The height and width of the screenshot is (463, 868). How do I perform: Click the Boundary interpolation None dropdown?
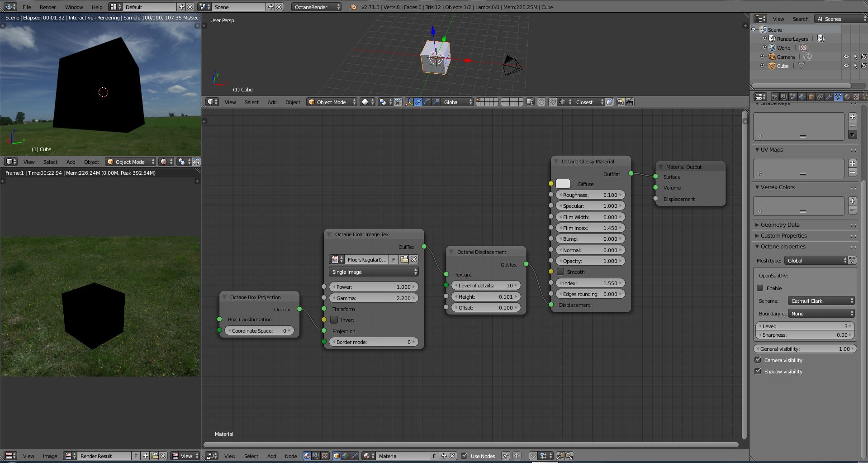point(821,313)
